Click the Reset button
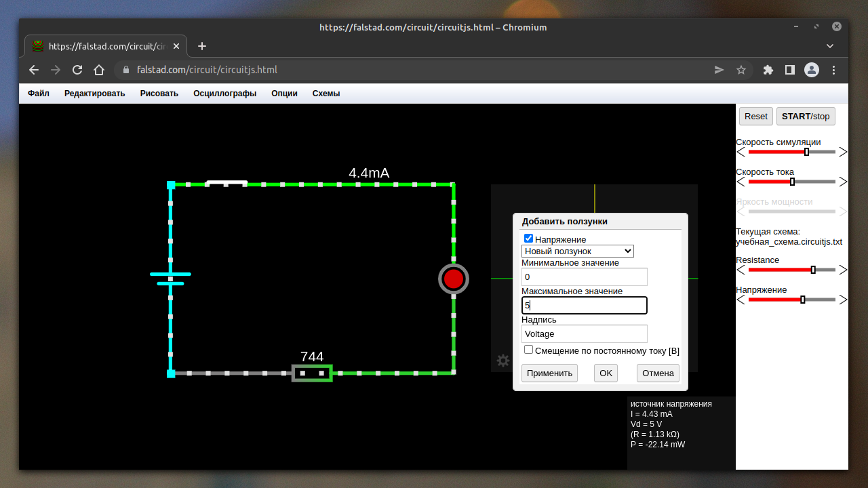 tap(755, 116)
